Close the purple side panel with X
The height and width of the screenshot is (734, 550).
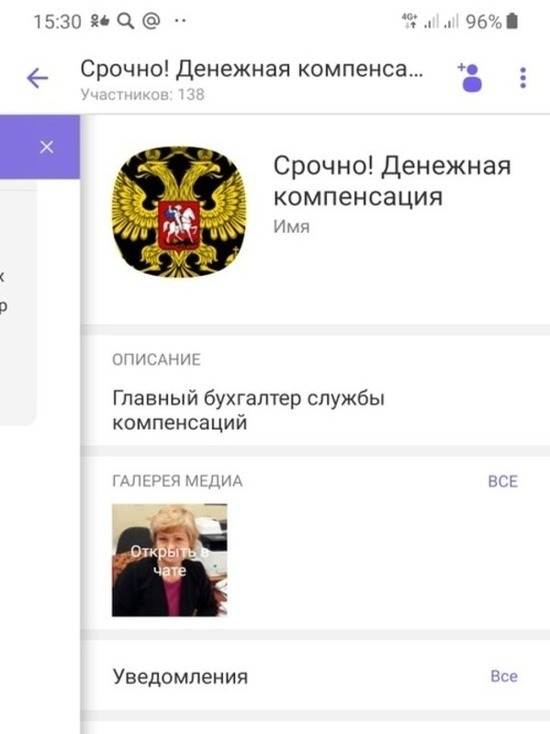coord(46,147)
